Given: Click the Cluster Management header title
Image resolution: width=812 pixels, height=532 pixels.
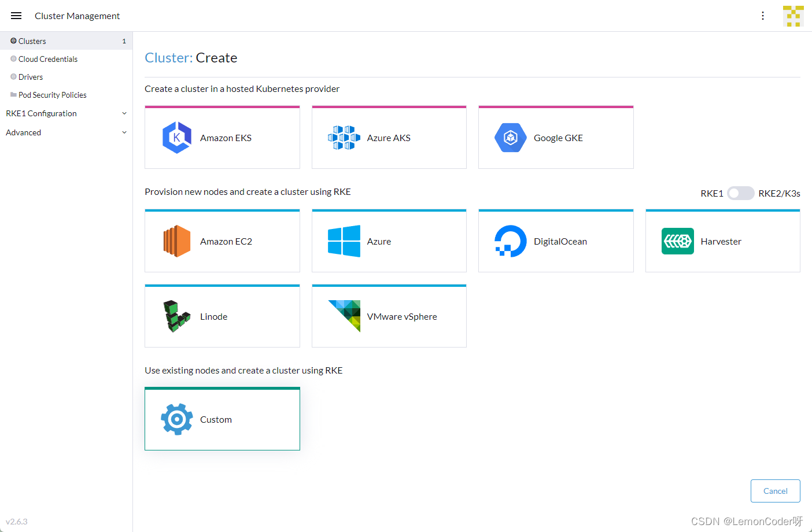Looking at the screenshot, I should [77, 16].
